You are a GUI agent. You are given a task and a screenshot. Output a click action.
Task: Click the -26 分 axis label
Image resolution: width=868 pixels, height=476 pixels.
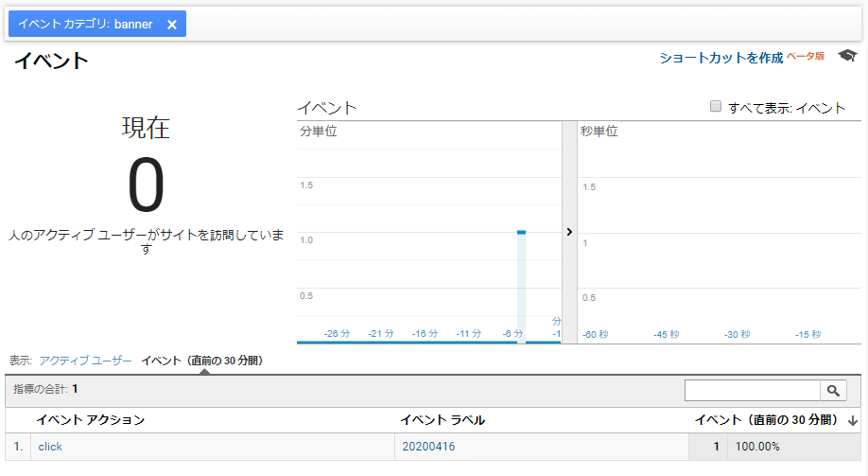tap(338, 334)
